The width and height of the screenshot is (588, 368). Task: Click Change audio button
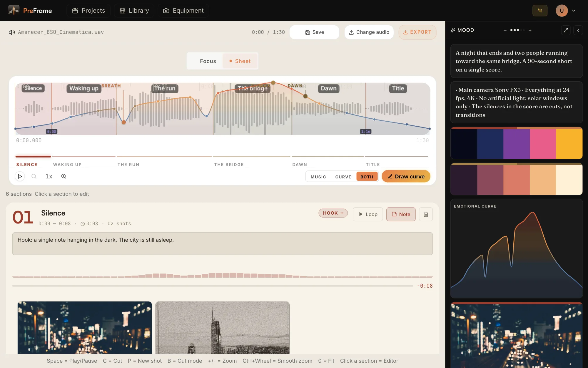pyautogui.click(x=369, y=32)
